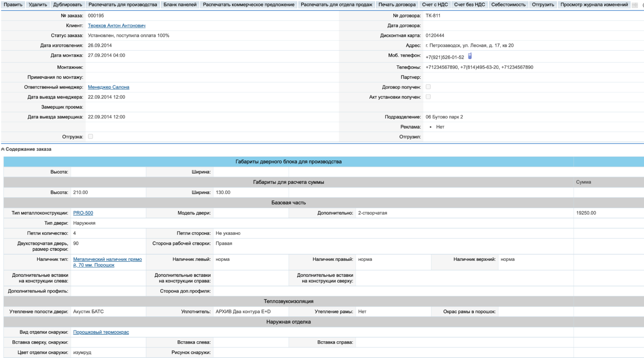
Task: Click the Удалить button
Action: (x=38, y=5)
